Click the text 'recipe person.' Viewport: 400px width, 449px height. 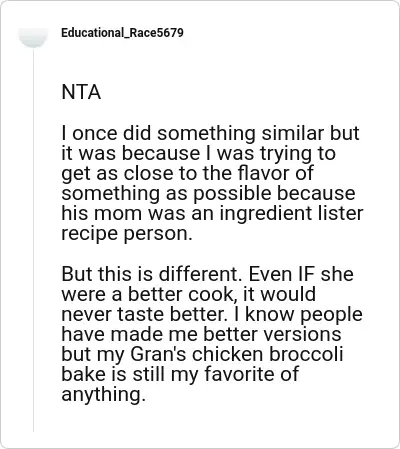(127, 234)
